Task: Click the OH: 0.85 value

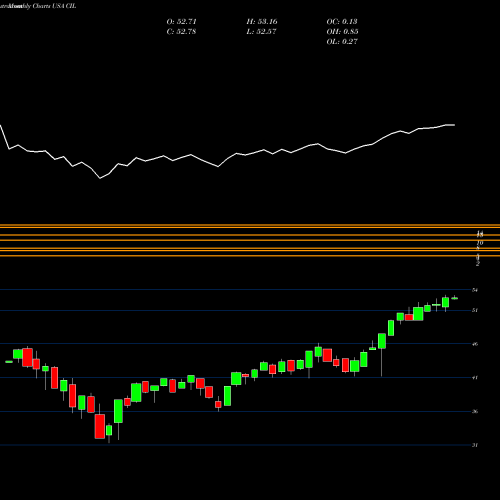Action: pyautogui.click(x=342, y=32)
